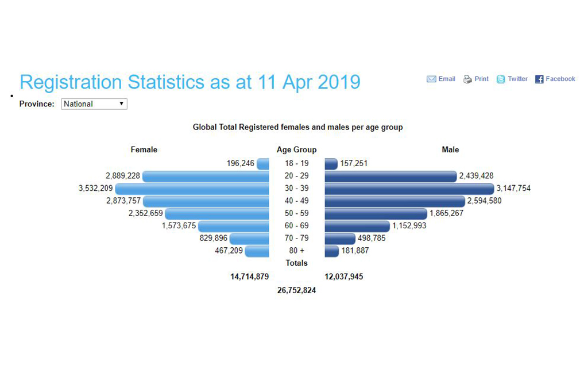Image resolution: width=588 pixels, height=368 pixels.
Task: Select the Print link text
Action: pyautogui.click(x=482, y=79)
